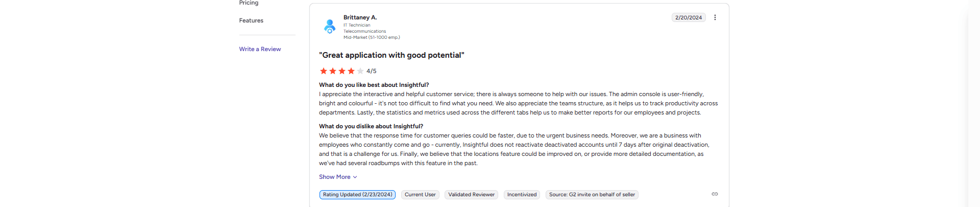The width and height of the screenshot is (980, 207).
Task: Select the Rating Updated (2/23/2024) tag
Action: [x=357, y=195]
